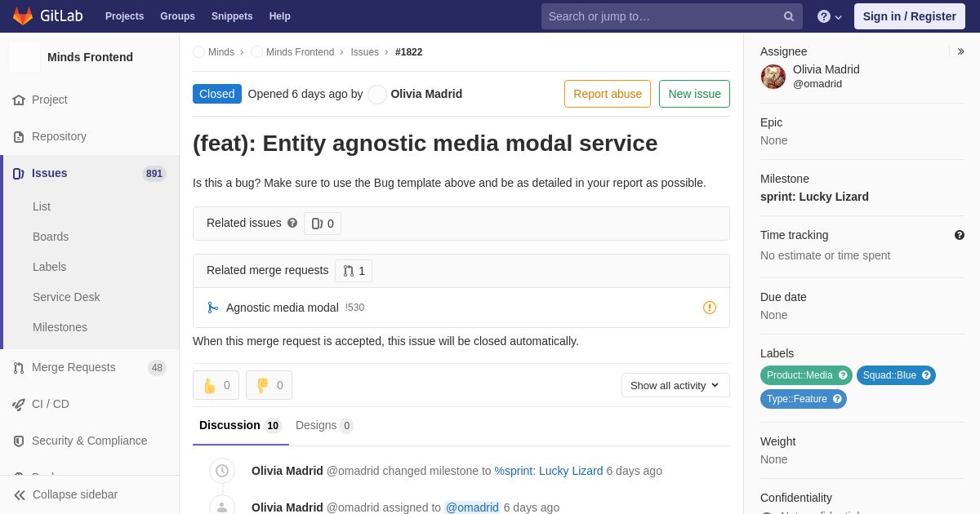Image resolution: width=980 pixels, height=514 pixels.
Task: Open Show all activity dropdown
Action: 675,385
